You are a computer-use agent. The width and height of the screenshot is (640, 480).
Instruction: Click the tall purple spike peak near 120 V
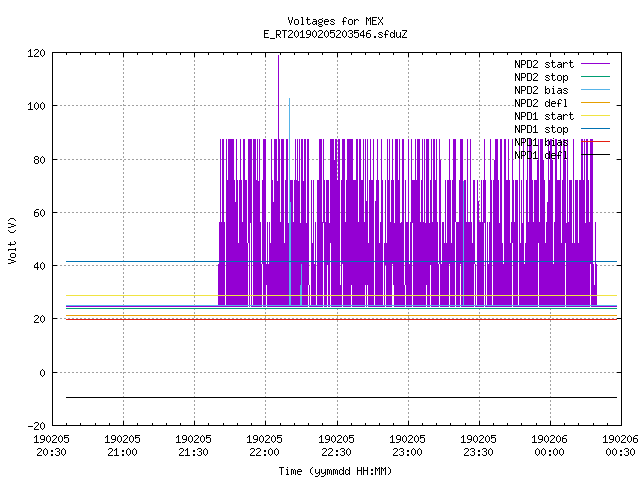(279, 56)
